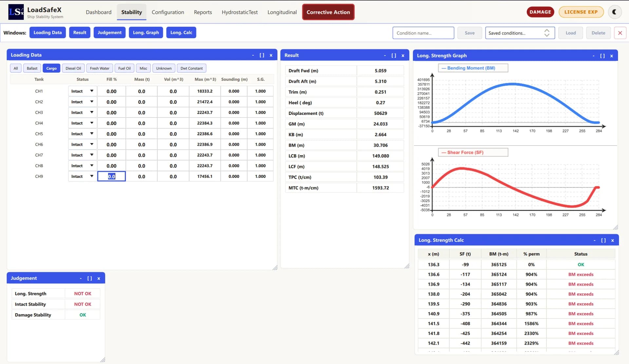629x364 pixels.
Task: Close the Result panel
Action: coord(403,56)
